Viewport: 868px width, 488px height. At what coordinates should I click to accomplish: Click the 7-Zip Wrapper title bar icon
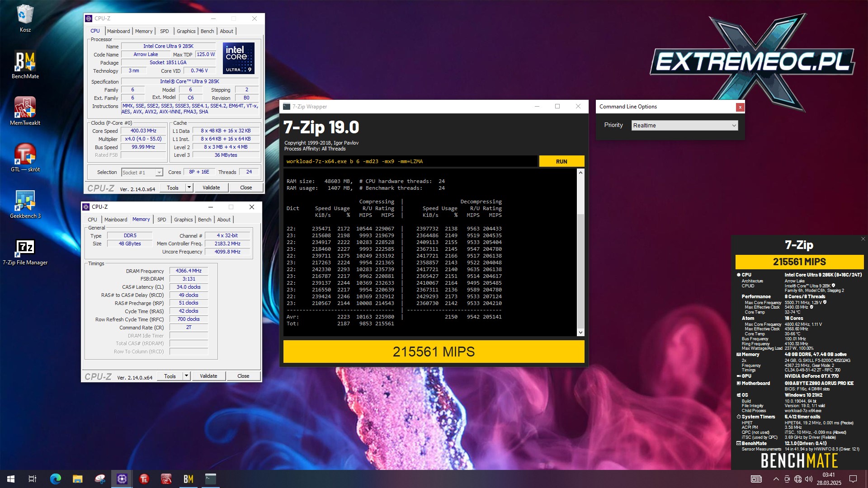287,107
